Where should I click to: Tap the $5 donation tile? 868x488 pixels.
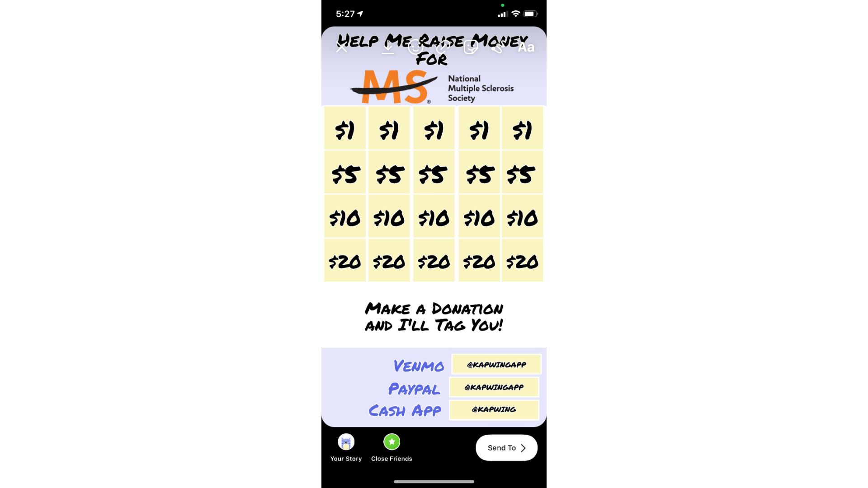344,174
